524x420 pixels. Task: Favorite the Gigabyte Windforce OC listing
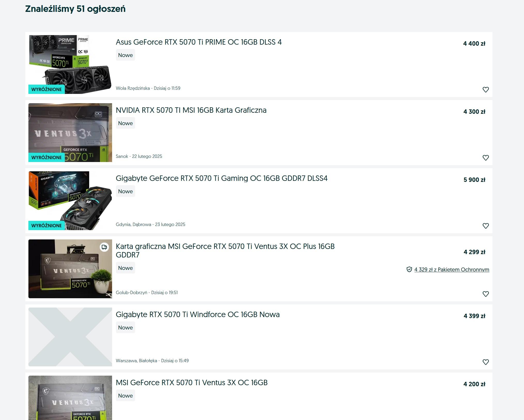(x=486, y=362)
